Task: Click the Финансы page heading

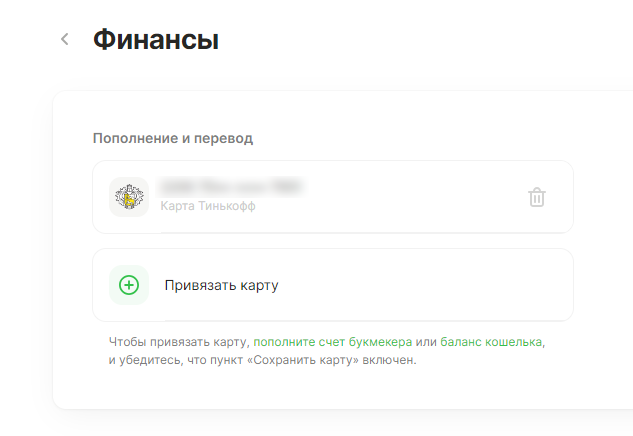Action: click(x=156, y=40)
